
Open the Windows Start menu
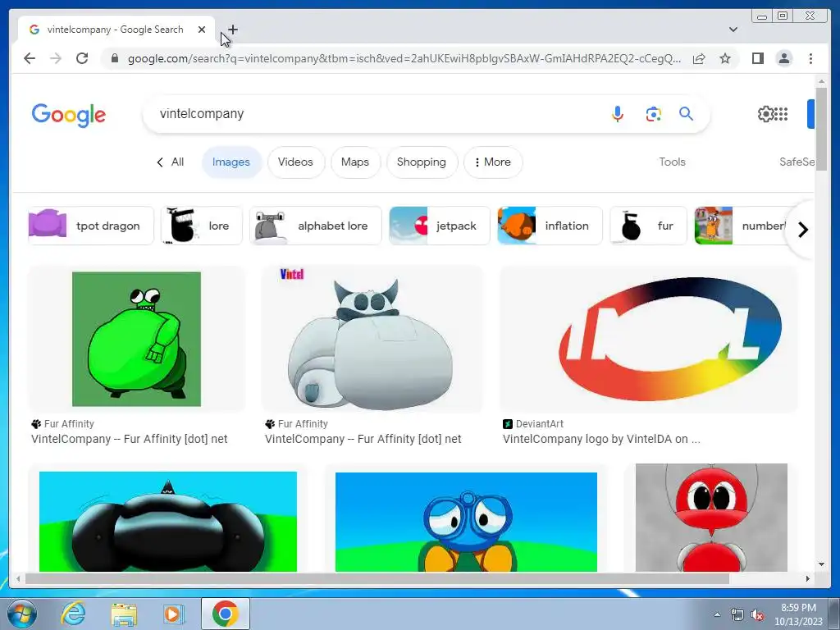22,614
